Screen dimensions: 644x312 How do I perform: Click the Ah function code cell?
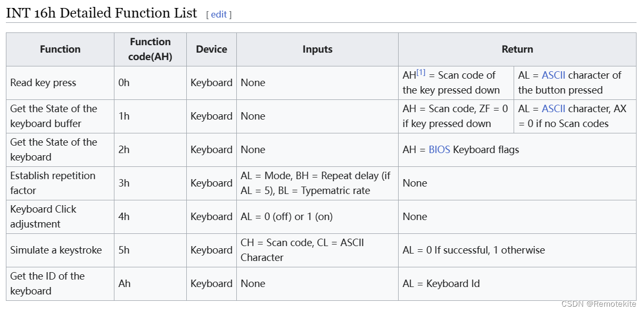click(x=150, y=284)
